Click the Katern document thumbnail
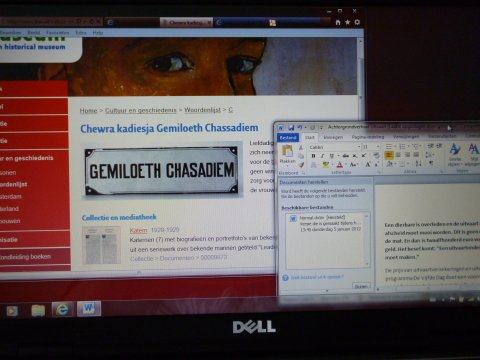This screenshot has height=360, width=480. (101, 245)
